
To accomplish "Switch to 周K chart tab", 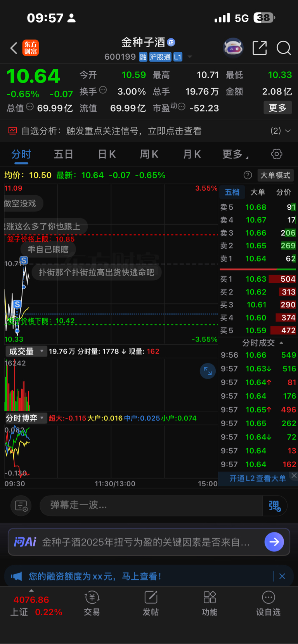I will tap(149, 154).
